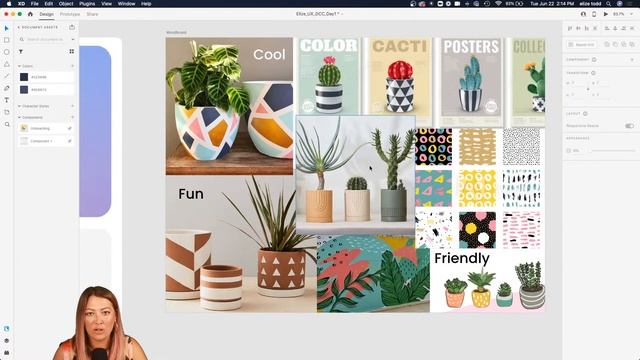Screen dimensions: 640x360
Task: Collapse the Components section
Action: [x=19, y=117]
